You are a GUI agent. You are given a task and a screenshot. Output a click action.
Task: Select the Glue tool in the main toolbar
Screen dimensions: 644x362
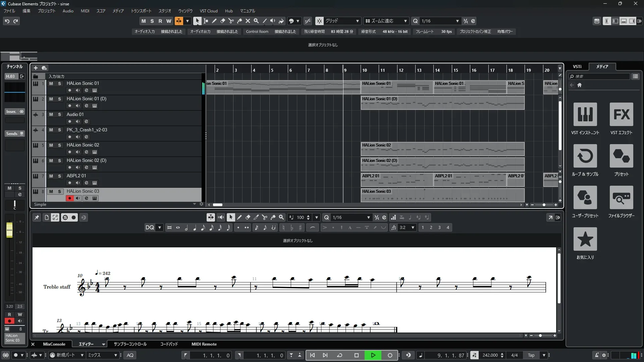pyautogui.click(x=239, y=21)
